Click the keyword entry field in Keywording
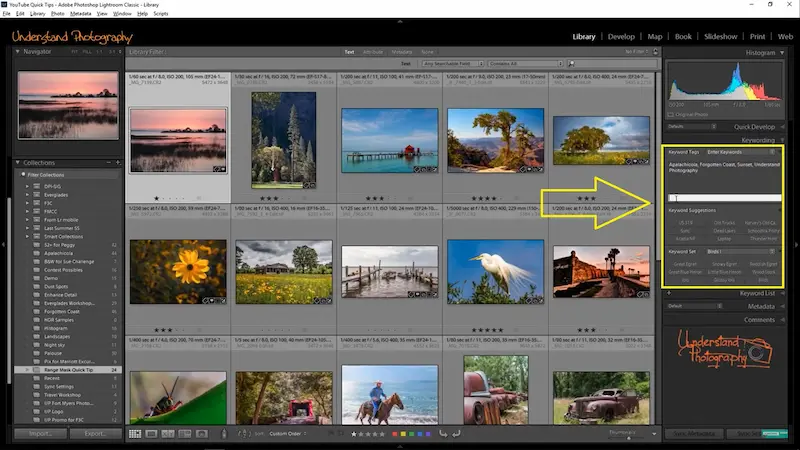 pos(725,198)
